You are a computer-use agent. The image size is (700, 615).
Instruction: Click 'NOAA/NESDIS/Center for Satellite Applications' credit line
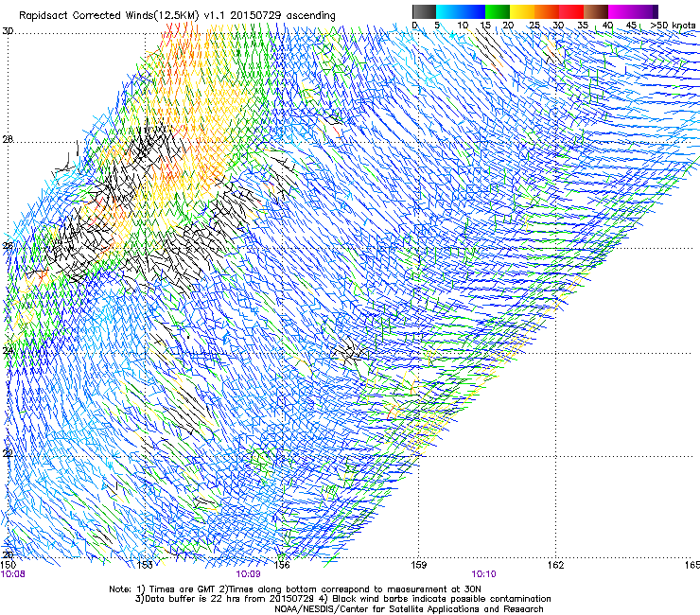409,609
